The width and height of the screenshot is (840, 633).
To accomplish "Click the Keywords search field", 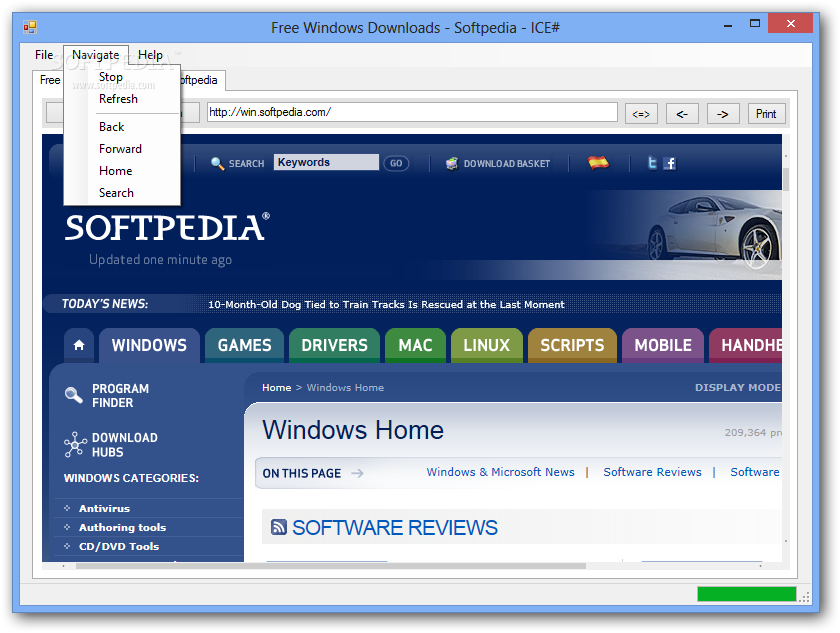I will pos(326,162).
